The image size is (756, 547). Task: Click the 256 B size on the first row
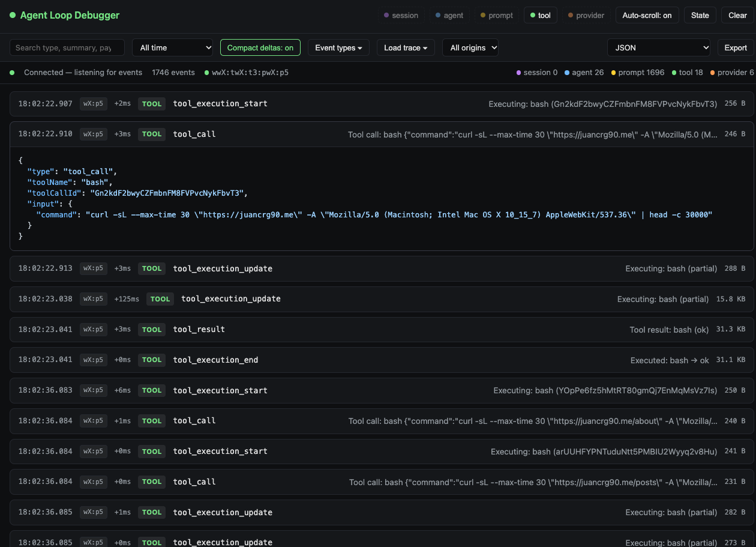735,104
